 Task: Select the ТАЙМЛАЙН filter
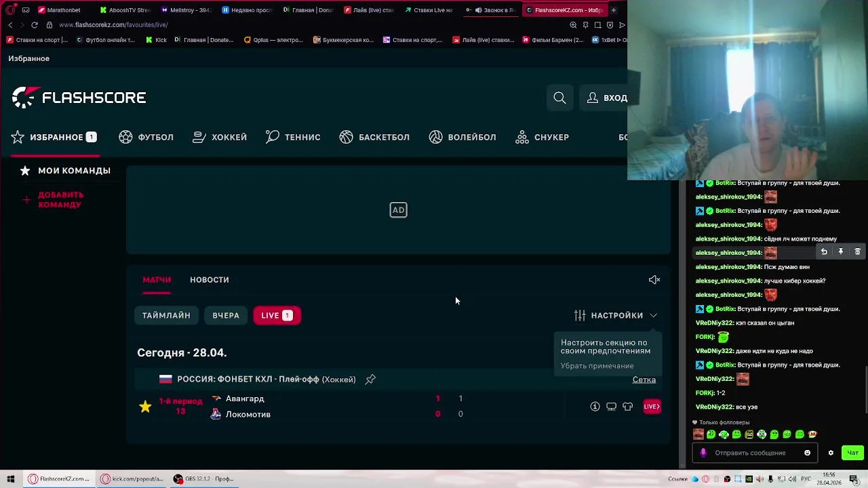166,315
